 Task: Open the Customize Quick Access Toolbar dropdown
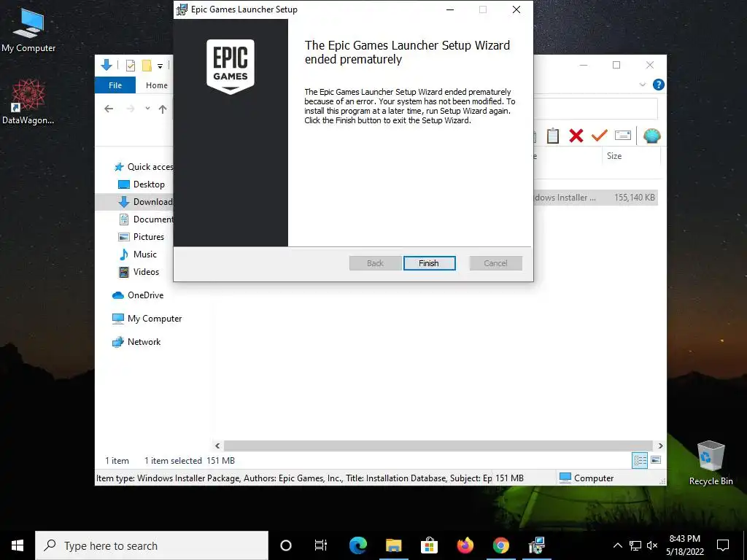[x=160, y=66]
